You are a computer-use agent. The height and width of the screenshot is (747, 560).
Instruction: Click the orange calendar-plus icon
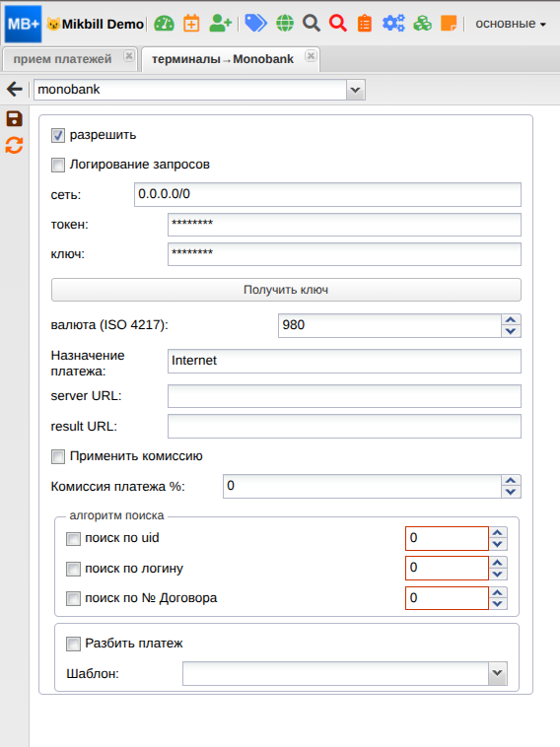coord(191,24)
